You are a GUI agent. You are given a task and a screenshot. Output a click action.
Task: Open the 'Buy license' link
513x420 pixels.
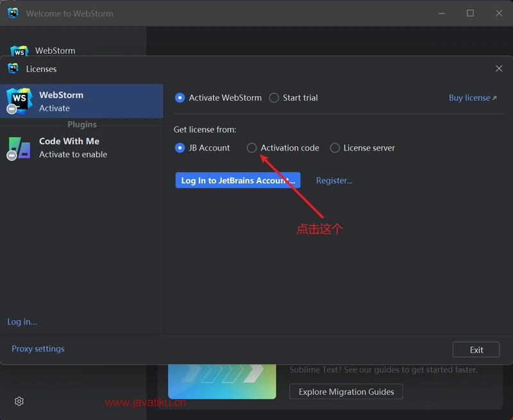(469, 97)
